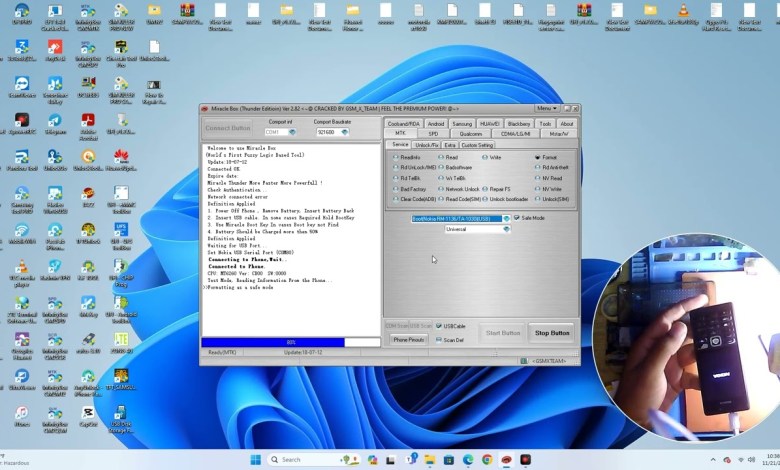Click the Start Button
Image resolution: width=780 pixels, height=470 pixels.
[502, 333]
